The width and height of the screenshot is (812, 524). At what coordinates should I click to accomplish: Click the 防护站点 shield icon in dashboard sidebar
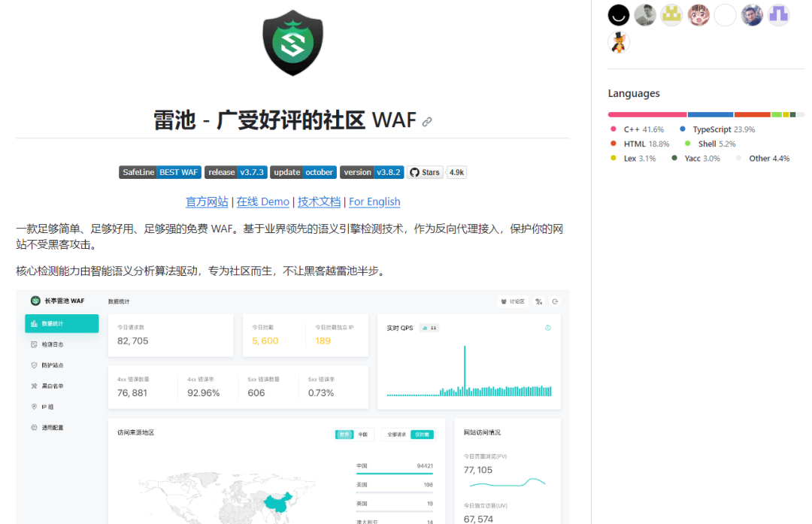click(34, 365)
